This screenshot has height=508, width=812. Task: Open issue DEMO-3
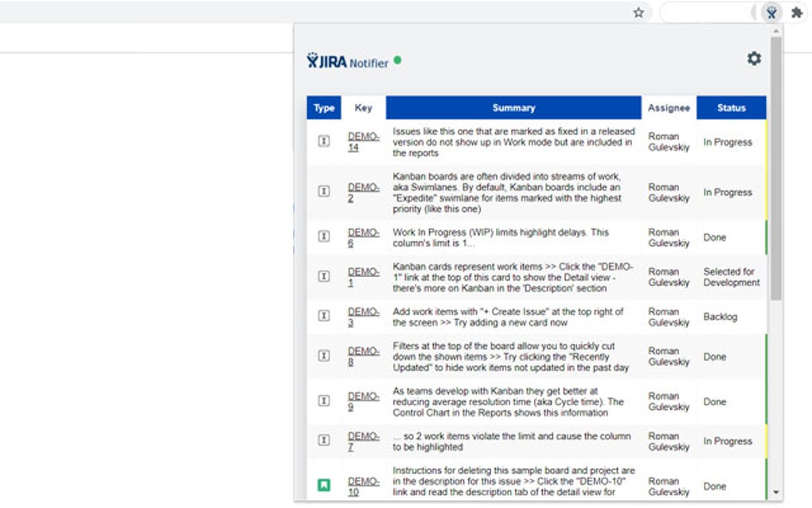pos(365,316)
